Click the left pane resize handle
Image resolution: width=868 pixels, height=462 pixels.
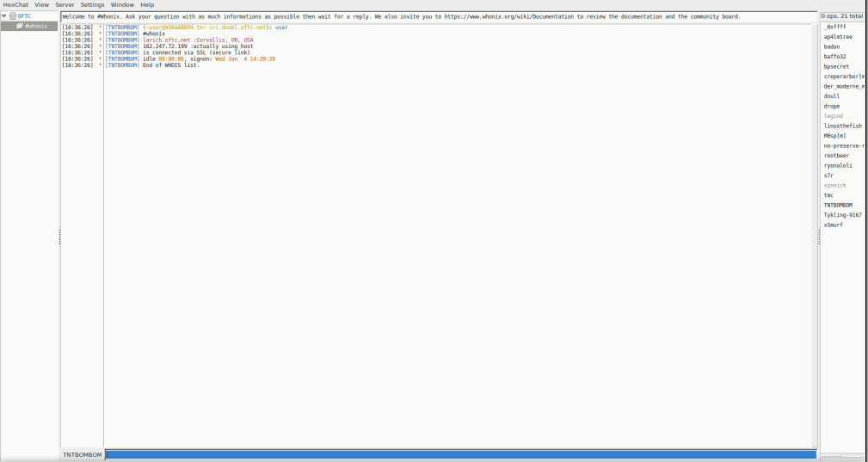click(58, 236)
